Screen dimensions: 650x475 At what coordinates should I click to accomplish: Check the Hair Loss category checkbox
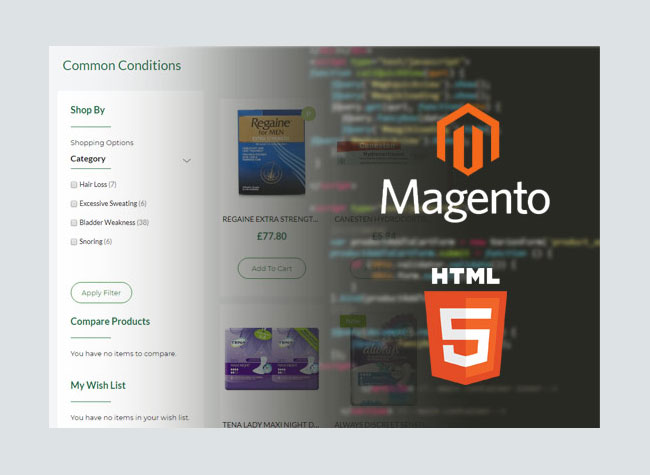point(74,184)
